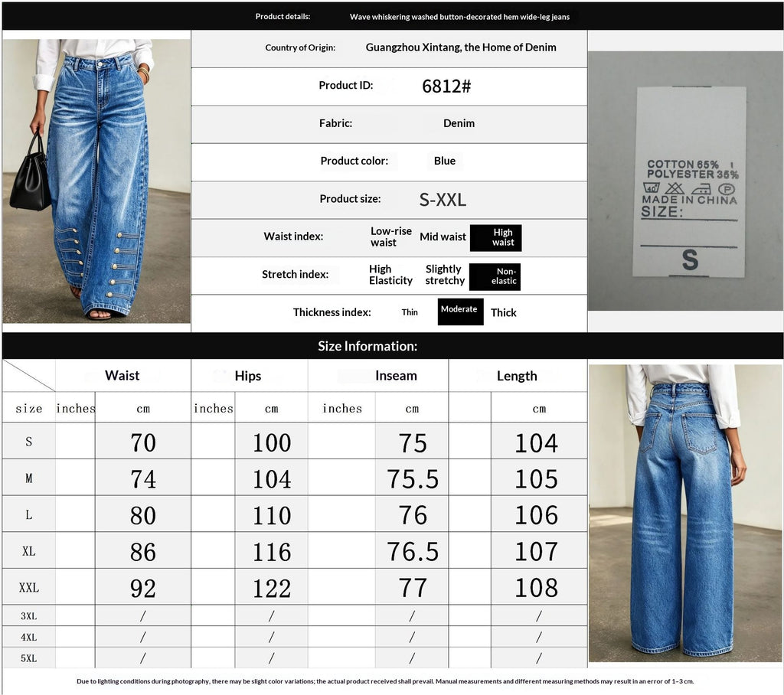Click the size 'XXL' row label
This screenshot has width=784, height=695.
[x=28, y=588]
